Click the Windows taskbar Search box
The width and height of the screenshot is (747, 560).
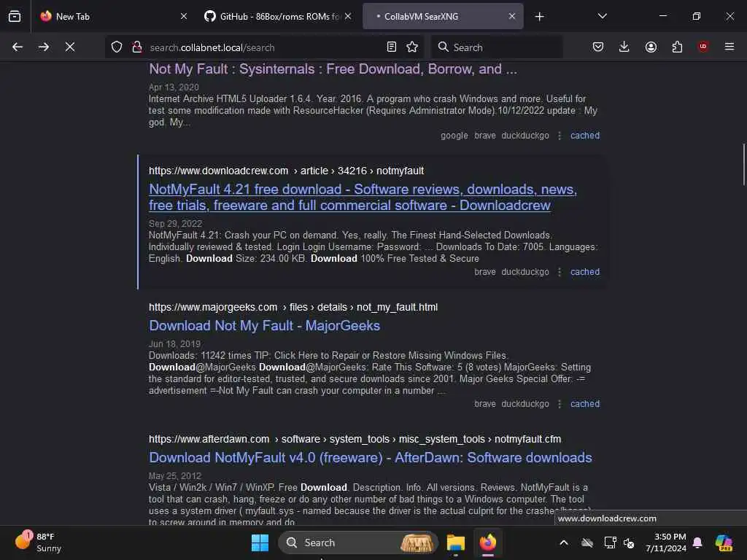pyautogui.click(x=357, y=542)
